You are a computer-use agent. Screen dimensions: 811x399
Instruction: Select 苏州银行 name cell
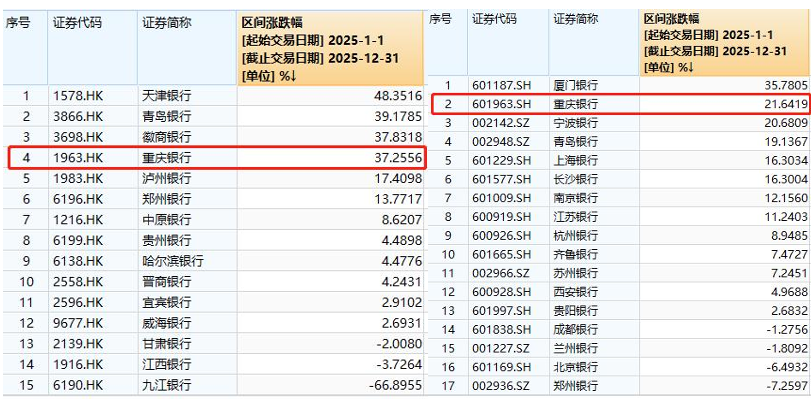point(576,273)
